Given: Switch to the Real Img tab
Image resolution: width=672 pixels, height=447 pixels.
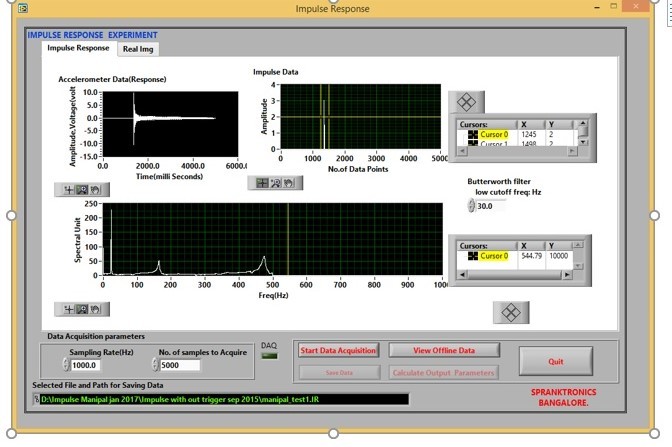Looking at the screenshot, I should click(138, 49).
